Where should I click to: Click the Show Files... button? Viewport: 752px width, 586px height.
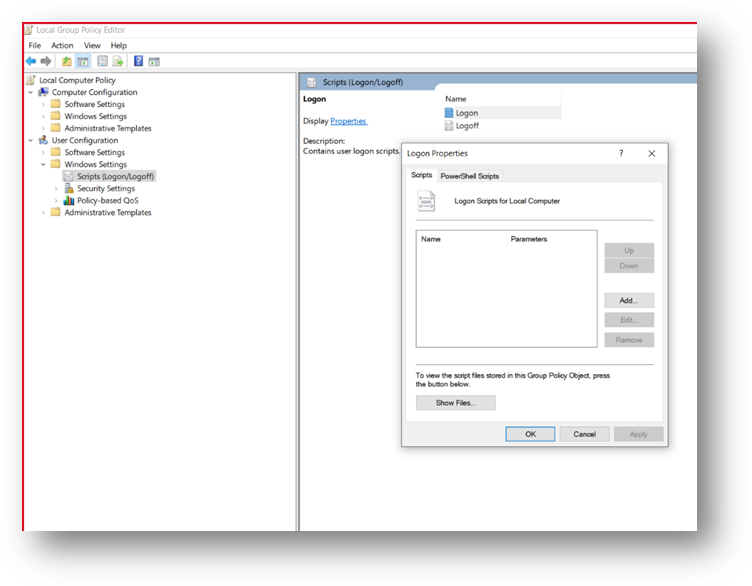456,403
